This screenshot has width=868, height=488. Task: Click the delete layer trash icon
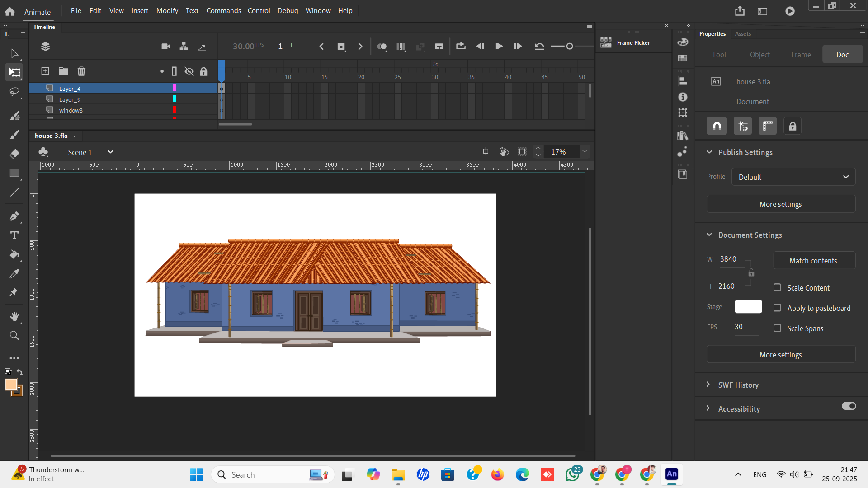coord(81,71)
